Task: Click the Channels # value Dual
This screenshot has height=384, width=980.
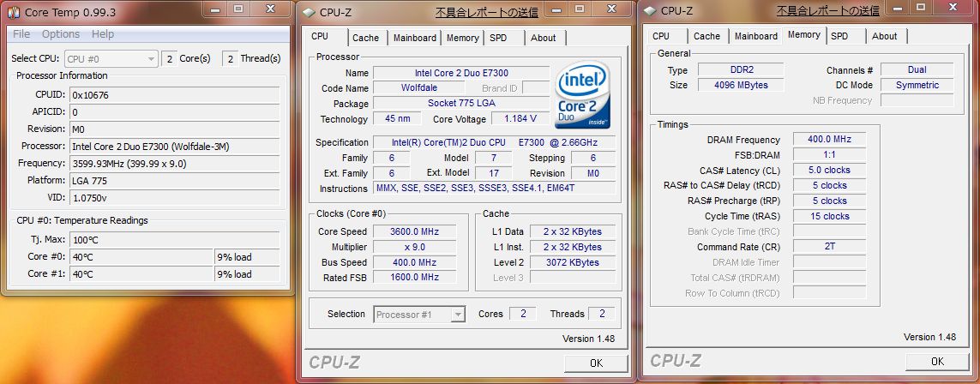Action: pos(917,70)
